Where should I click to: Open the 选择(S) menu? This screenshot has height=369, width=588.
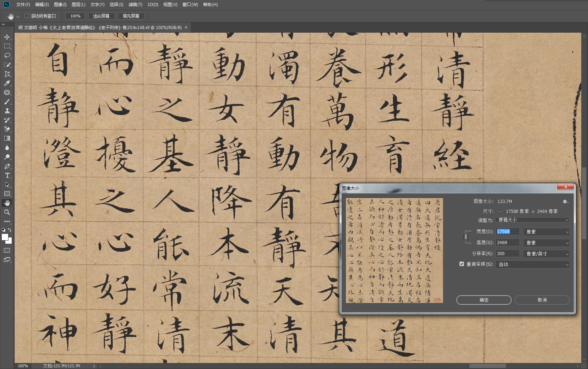116,5
